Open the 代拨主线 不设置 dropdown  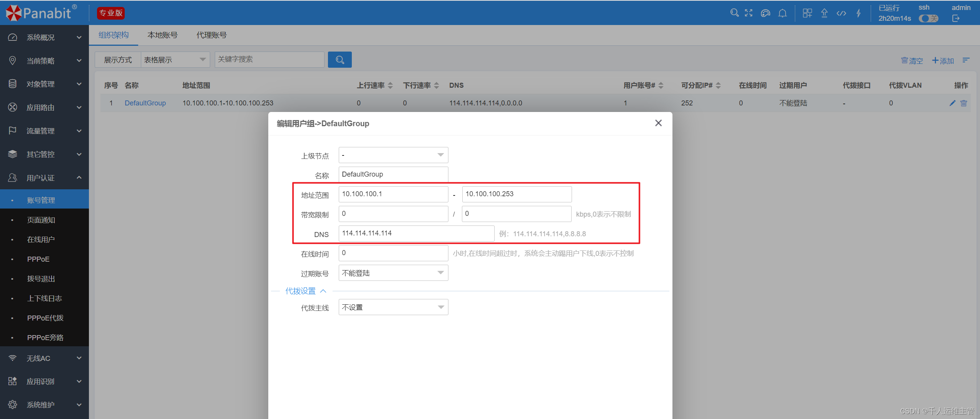pos(393,307)
